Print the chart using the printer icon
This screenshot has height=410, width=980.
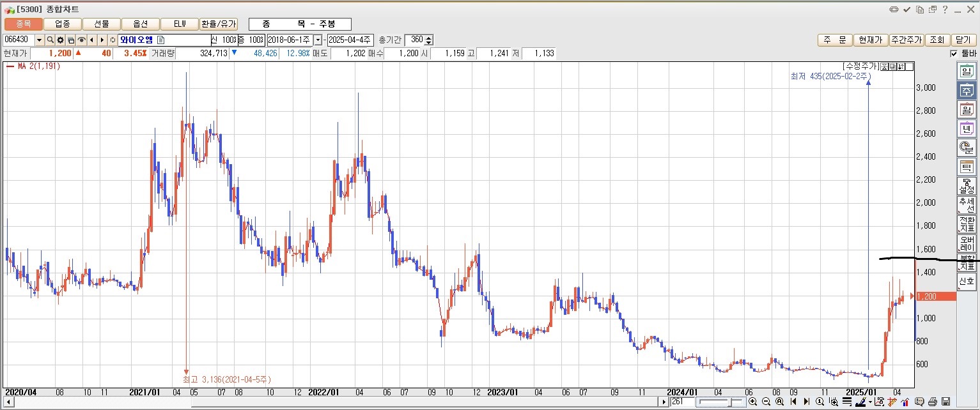coord(932,402)
